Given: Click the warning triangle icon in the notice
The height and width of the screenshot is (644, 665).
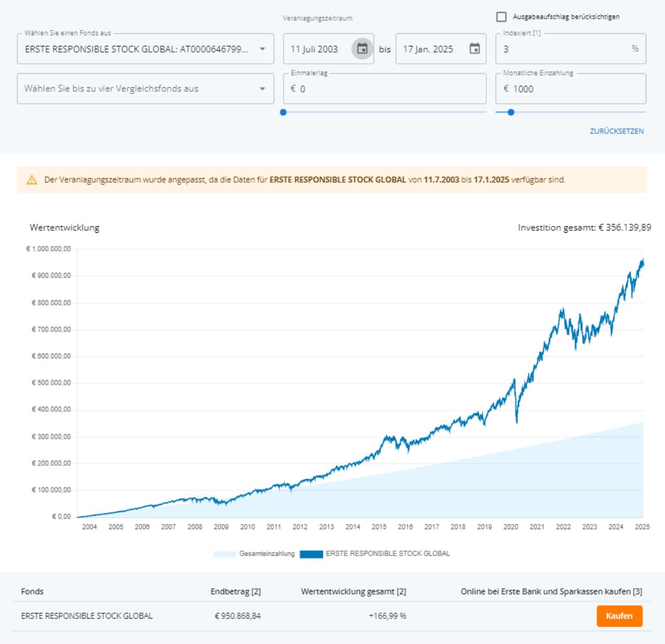Looking at the screenshot, I should pos(32,180).
